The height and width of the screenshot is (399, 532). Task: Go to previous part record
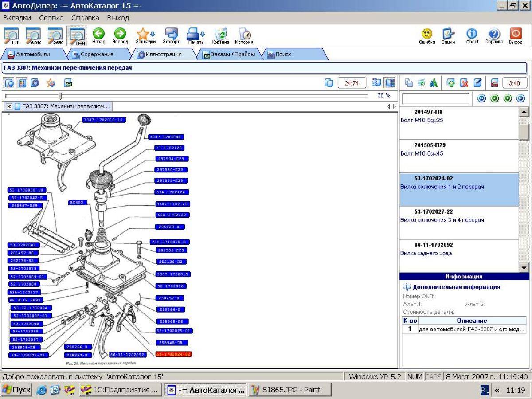coord(495,98)
